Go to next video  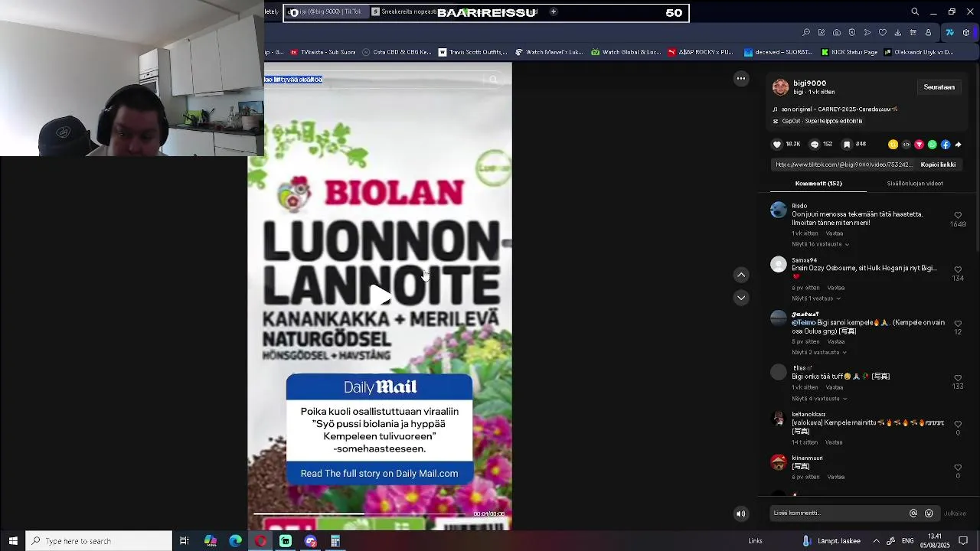click(741, 298)
